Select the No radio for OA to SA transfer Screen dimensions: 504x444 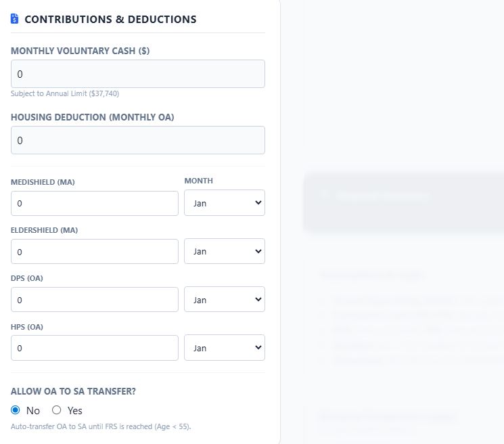point(16,410)
